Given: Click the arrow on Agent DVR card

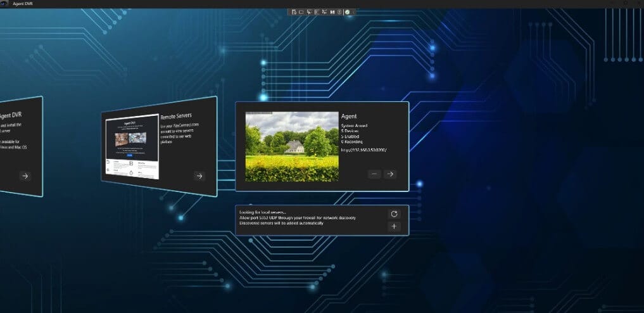Looking at the screenshot, I should click(25, 176).
